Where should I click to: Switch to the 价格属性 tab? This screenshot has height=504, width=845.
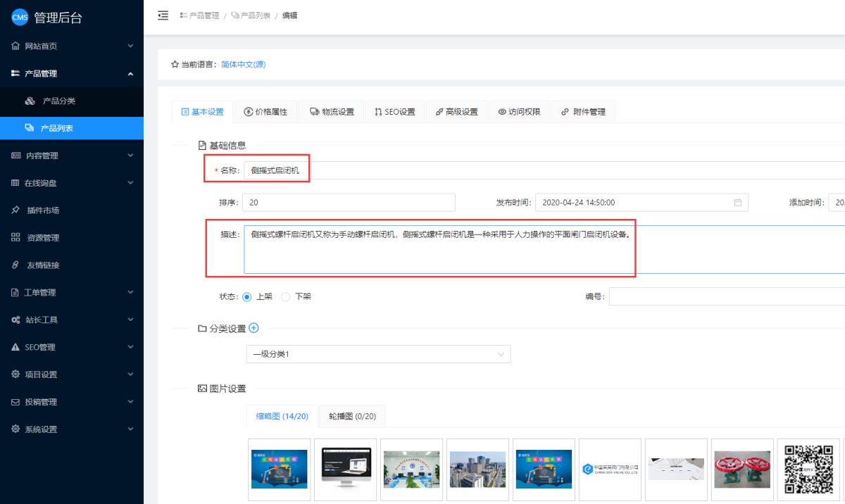[x=265, y=112]
